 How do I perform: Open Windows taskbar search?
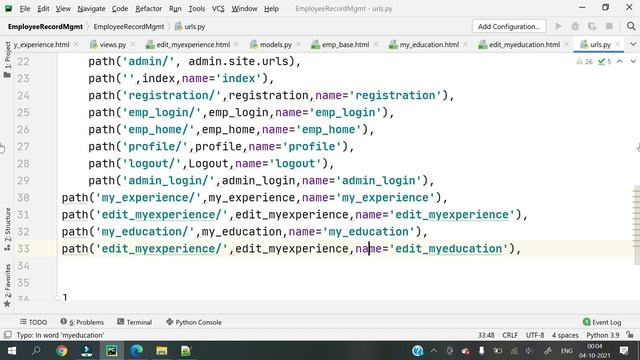coord(36,351)
